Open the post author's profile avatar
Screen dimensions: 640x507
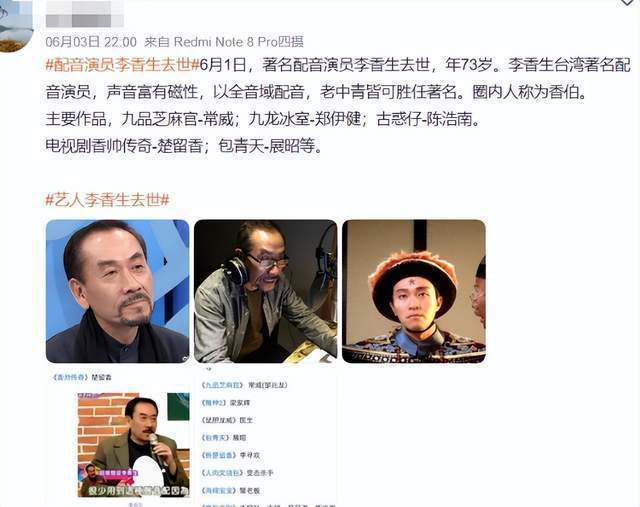[x=14, y=25]
